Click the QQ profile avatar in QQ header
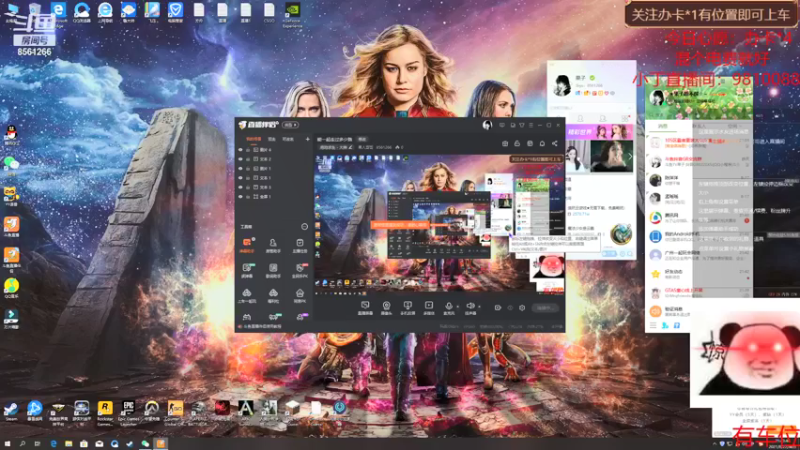The image size is (800, 450). 657,97
